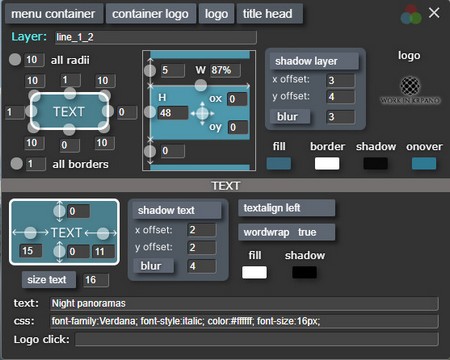Open the text fill white swatch
This screenshot has width=450, height=360.
[x=254, y=272]
